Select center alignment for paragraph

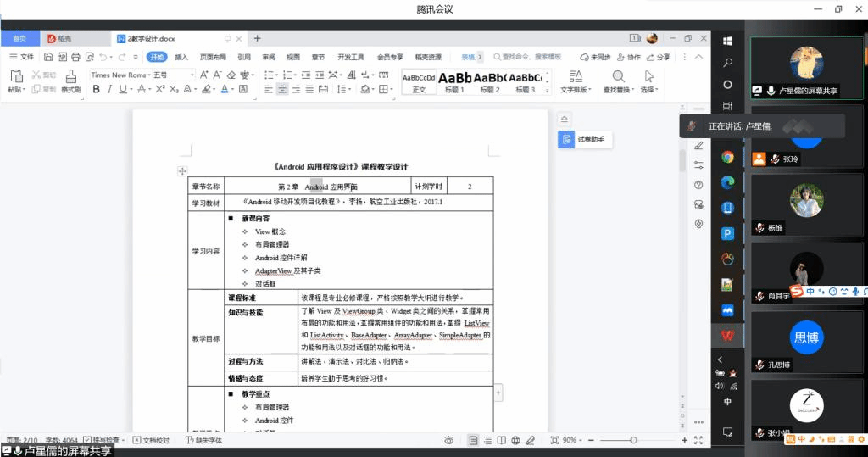pos(282,89)
